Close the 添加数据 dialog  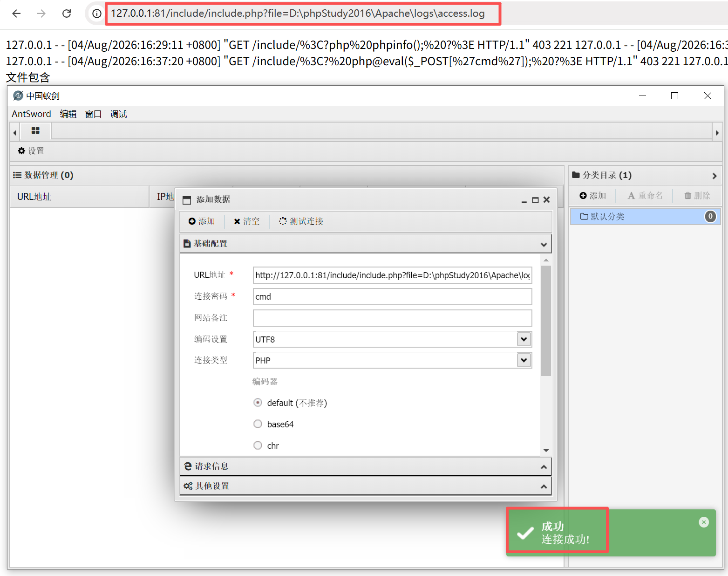[x=547, y=200]
